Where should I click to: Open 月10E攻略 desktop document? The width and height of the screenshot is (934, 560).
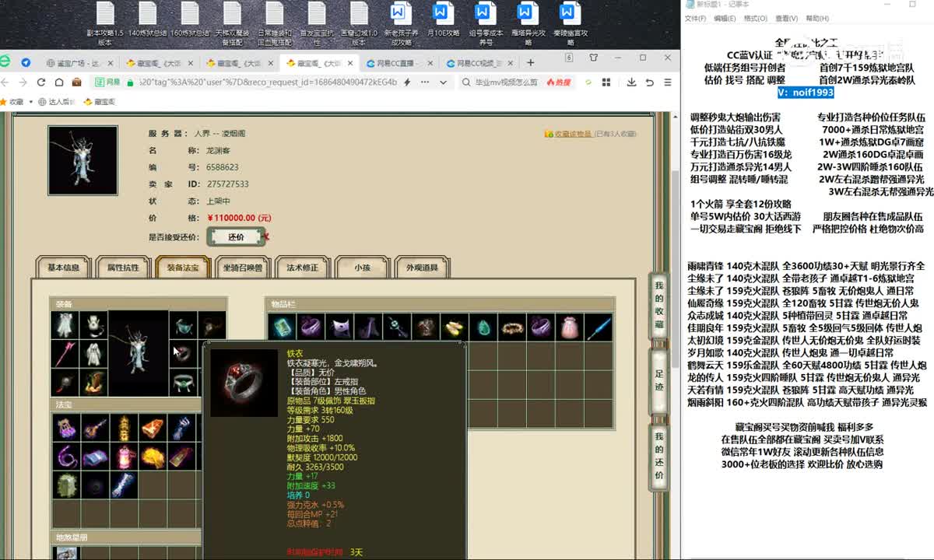[442, 19]
